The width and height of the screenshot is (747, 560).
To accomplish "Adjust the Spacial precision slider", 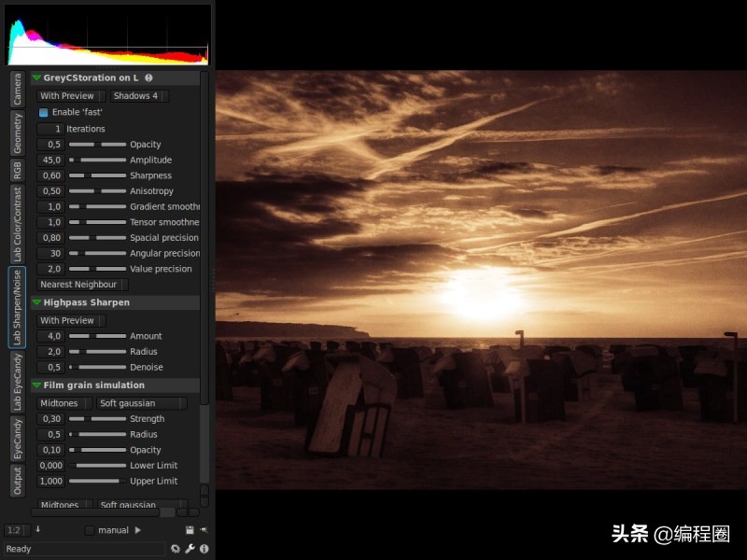I will click(98, 238).
